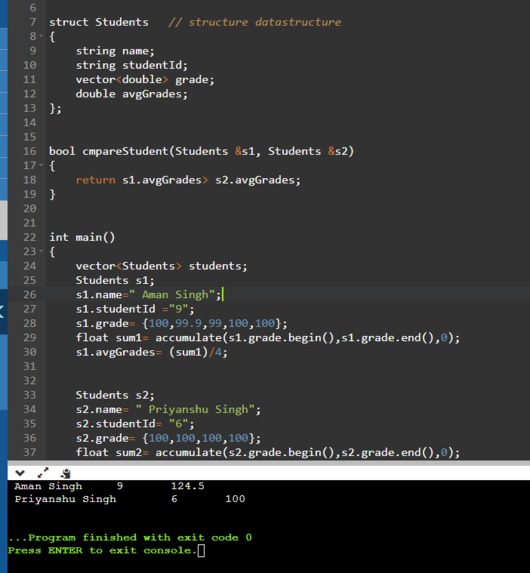Click '...Program finished with exit code 0' message
This screenshot has height=573, width=530.
[130, 538]
